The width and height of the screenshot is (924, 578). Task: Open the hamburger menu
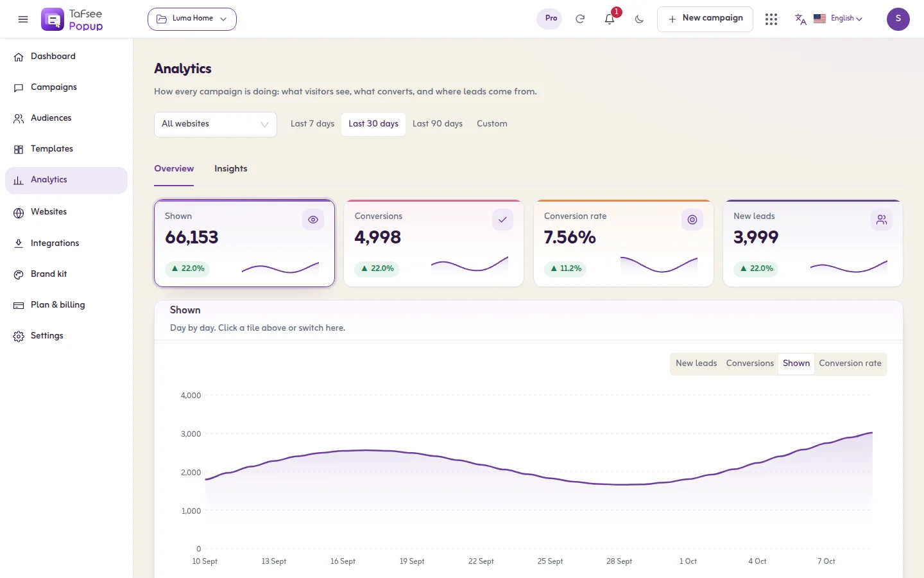[x=23, y=19]
